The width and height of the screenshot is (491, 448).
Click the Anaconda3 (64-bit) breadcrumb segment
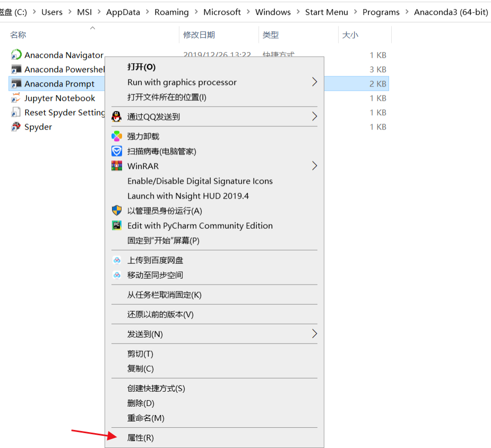click(451, 12)
